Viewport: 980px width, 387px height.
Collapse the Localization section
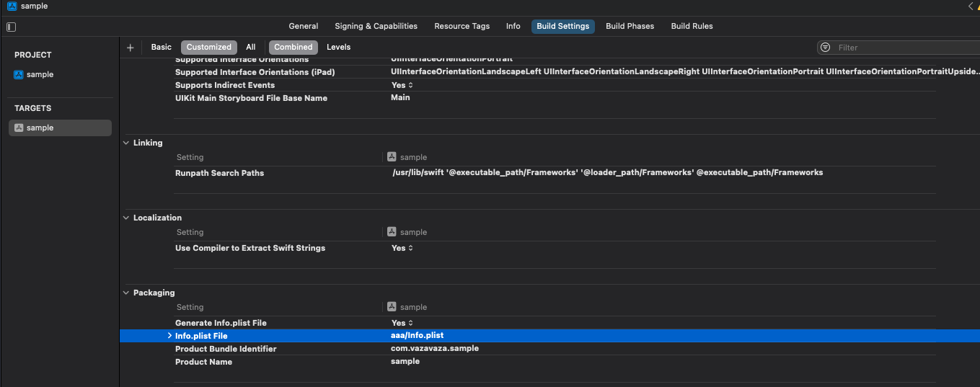(x=126, y=218)
